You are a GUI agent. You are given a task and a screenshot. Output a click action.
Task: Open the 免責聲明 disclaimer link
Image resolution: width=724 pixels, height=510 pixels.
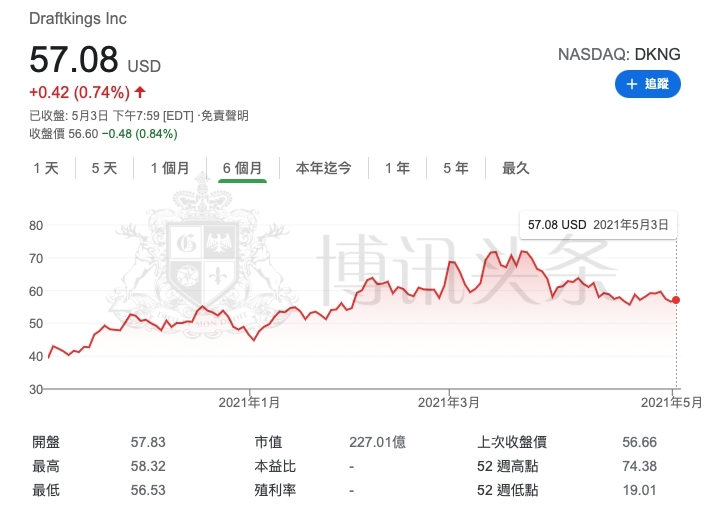(x=223, y=116)
